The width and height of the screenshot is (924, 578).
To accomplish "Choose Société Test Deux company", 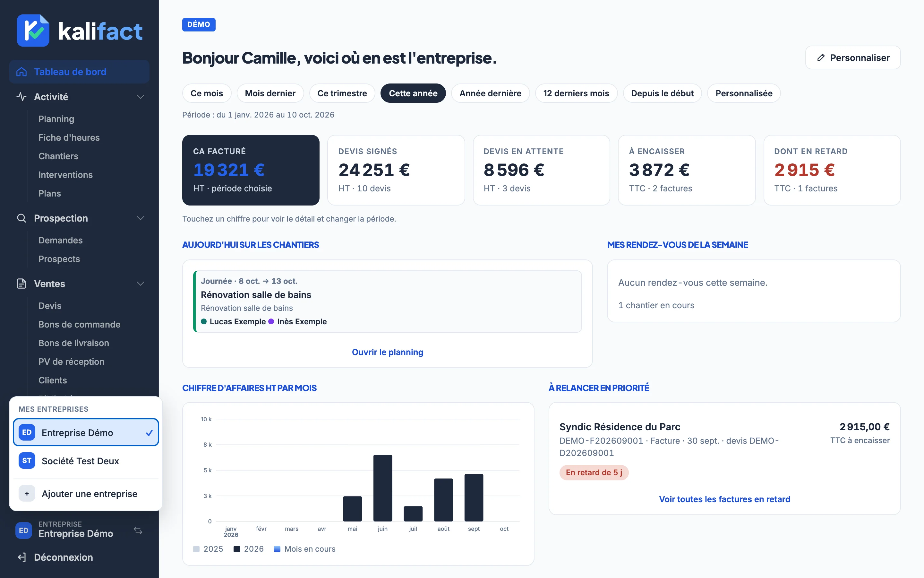I will 86,461.
